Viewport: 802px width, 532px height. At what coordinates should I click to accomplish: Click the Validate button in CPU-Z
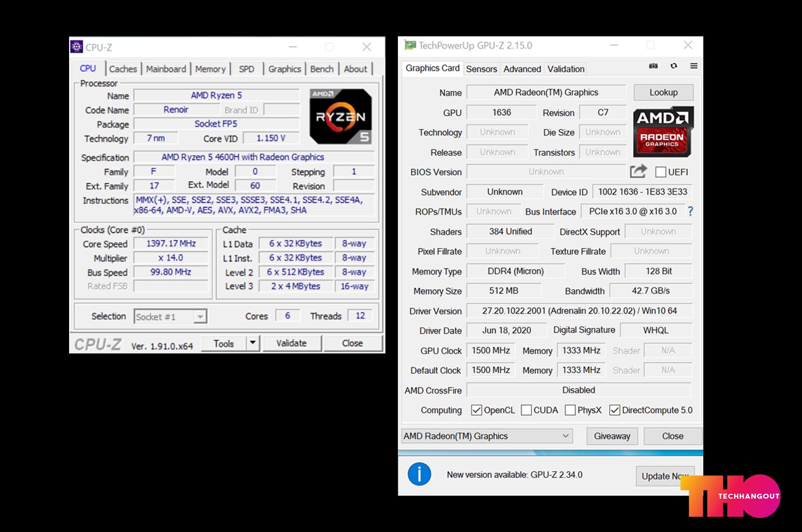point(291,343)
